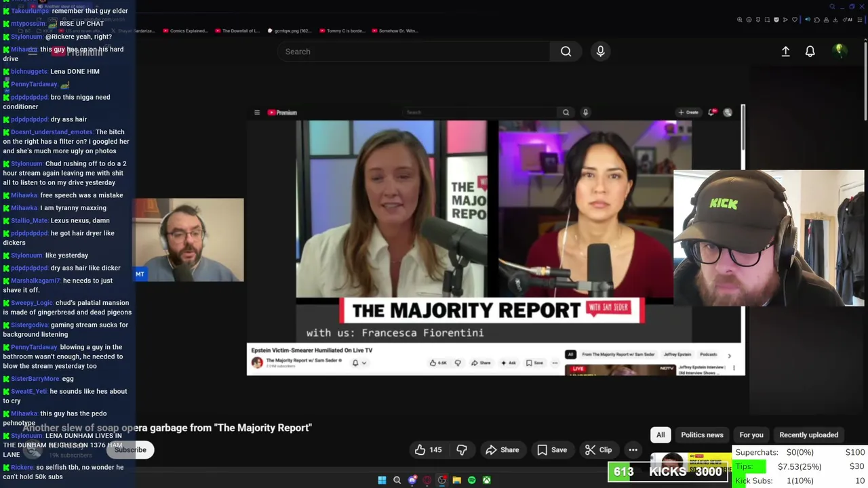Click the small guest webcam overlay

pyautogui.click(x=189, y=240)
